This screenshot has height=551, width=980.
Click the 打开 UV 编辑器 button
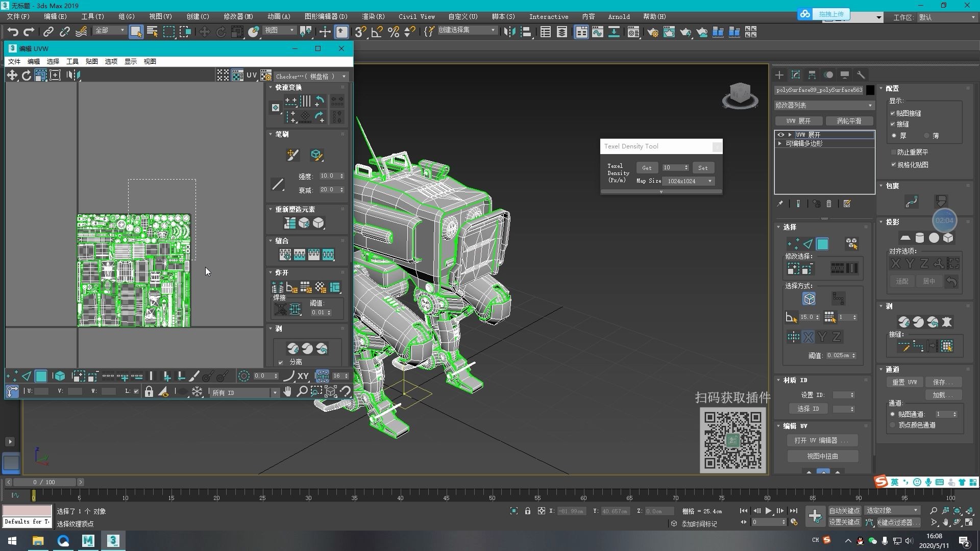pyautogui.click(x=822, y=440)
